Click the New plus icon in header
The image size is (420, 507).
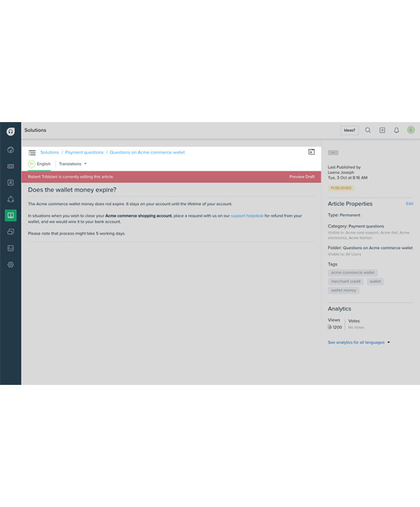[382, 130]
